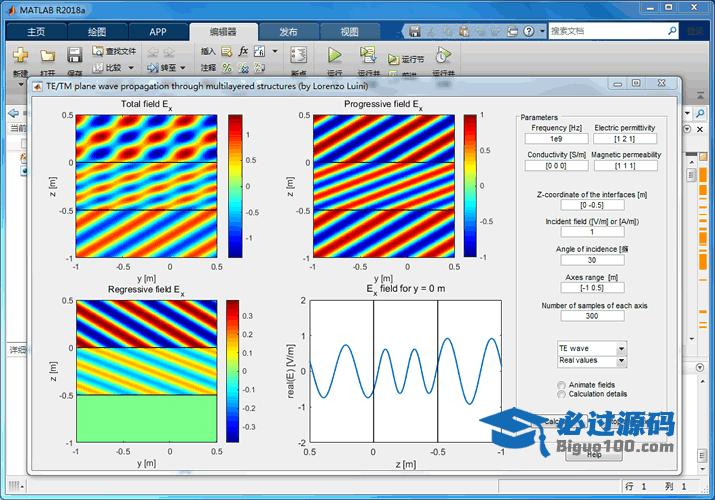This screenshot has height=500, width=715.
Task: Click the Run and Time (运行并计时) clock icon
Action: (x=442, y=56)
